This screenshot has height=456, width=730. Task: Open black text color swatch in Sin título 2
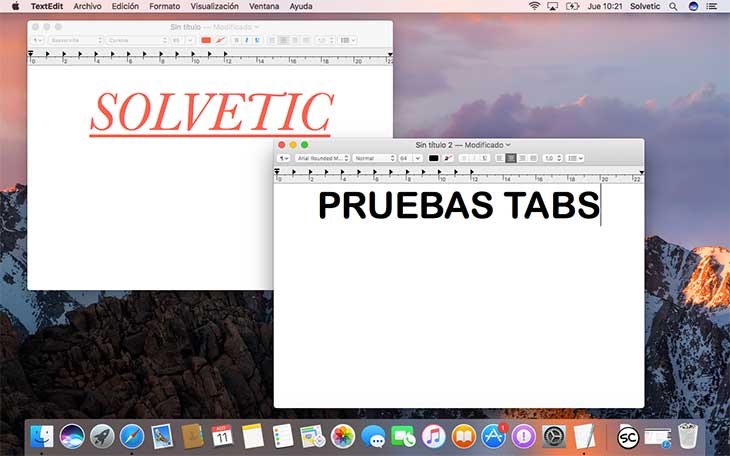pos(433,158)
